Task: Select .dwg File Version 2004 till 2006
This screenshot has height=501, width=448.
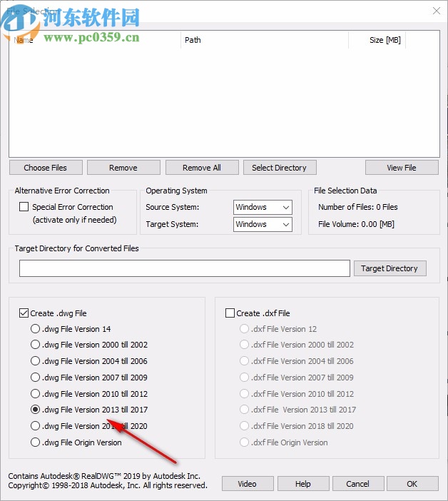Action: point(35,360)
